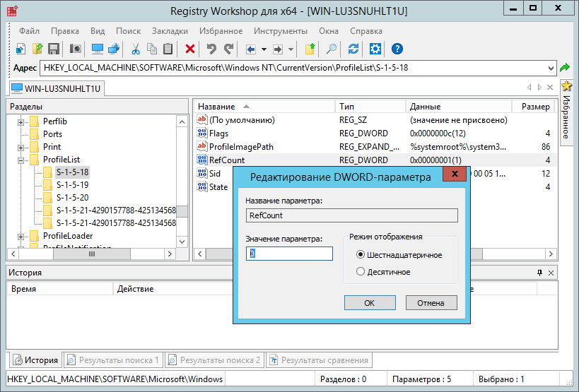
Task: Select the S-1-5-19 key
Action: click(72, 185)
